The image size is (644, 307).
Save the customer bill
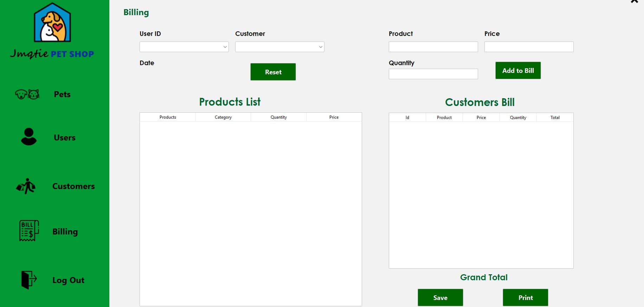tap(440, 297)
